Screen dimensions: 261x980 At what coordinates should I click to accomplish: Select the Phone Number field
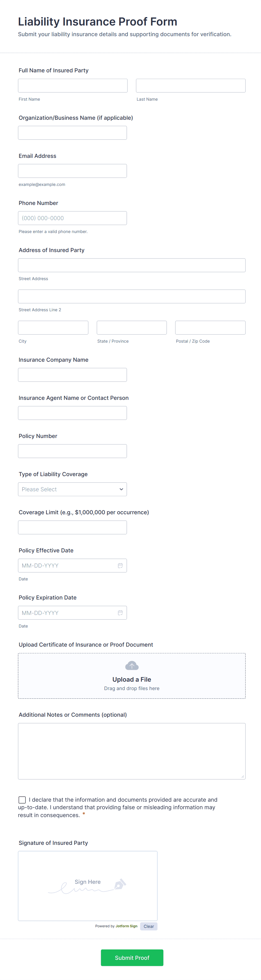click(72, 218)
